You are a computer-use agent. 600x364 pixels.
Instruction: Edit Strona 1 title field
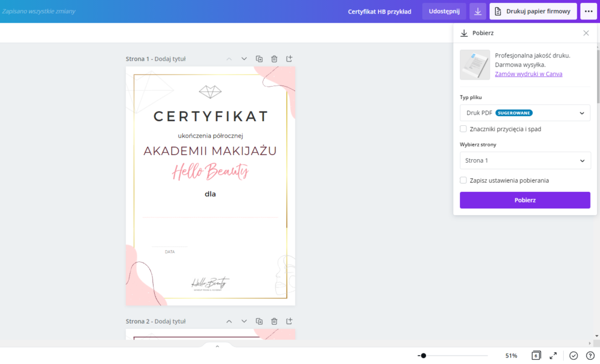coord(170,59)
